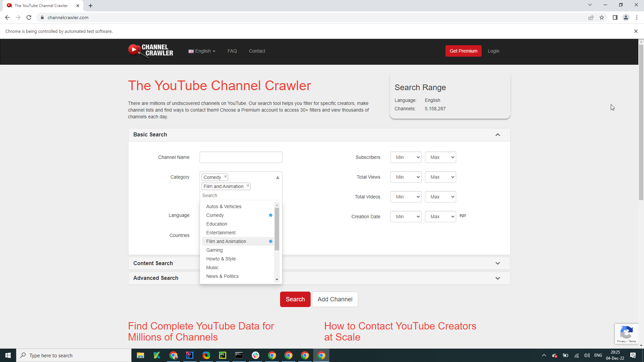
Task: Open Subscribers Min dropdown
Action: [x=406, y=157]
